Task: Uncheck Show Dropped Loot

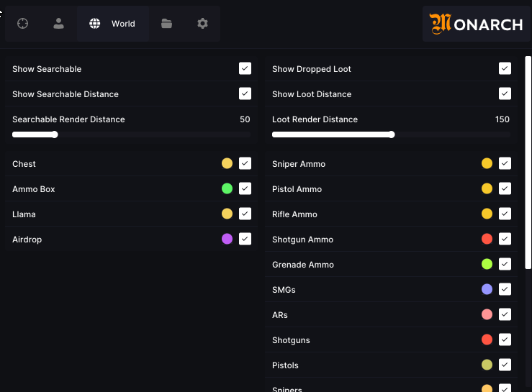Action: point(505,68)
